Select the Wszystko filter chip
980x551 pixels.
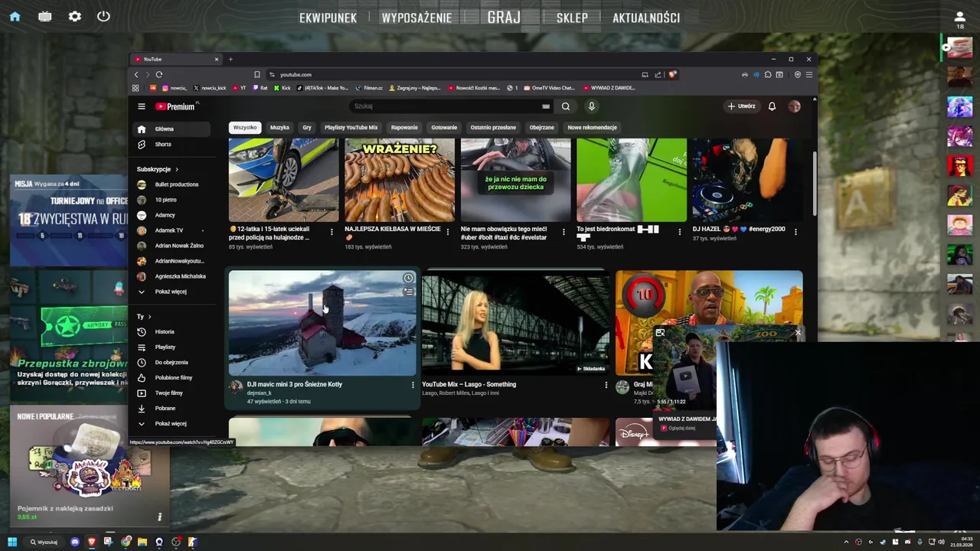point(245,127)
